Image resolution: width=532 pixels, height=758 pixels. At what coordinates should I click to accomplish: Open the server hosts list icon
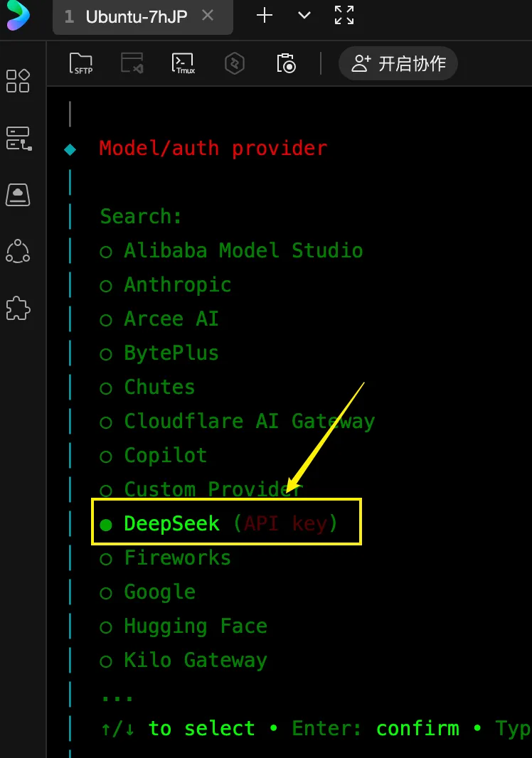18,138
